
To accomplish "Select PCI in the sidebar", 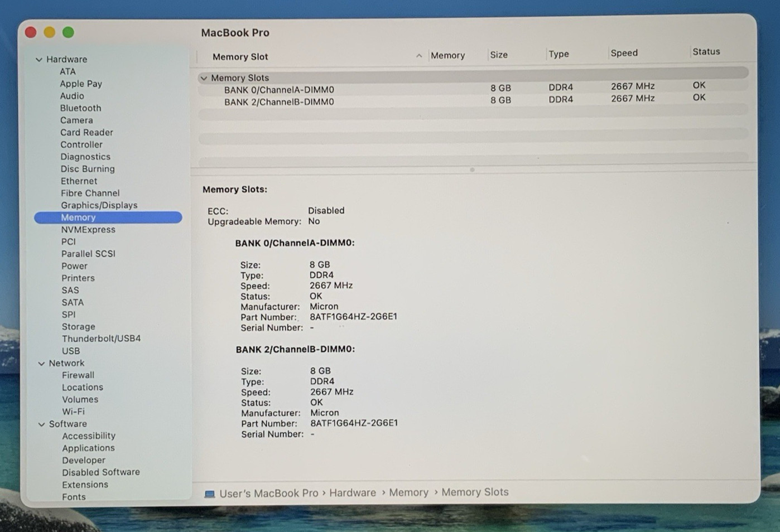I will pos(68,241).
